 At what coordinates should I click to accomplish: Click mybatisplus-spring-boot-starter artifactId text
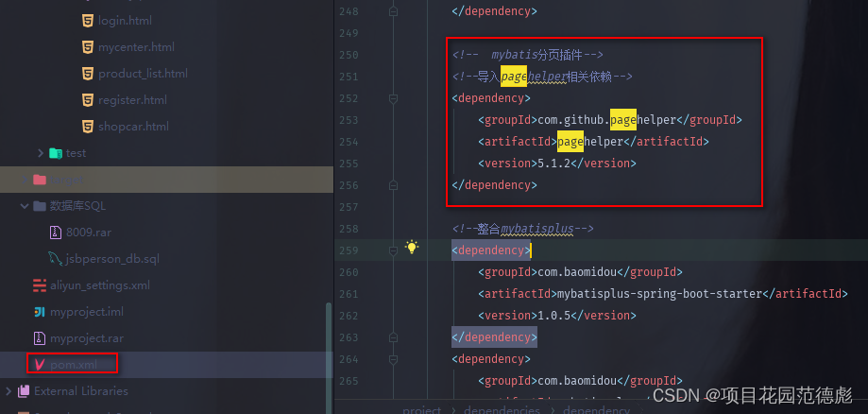[x=659, y=294]
